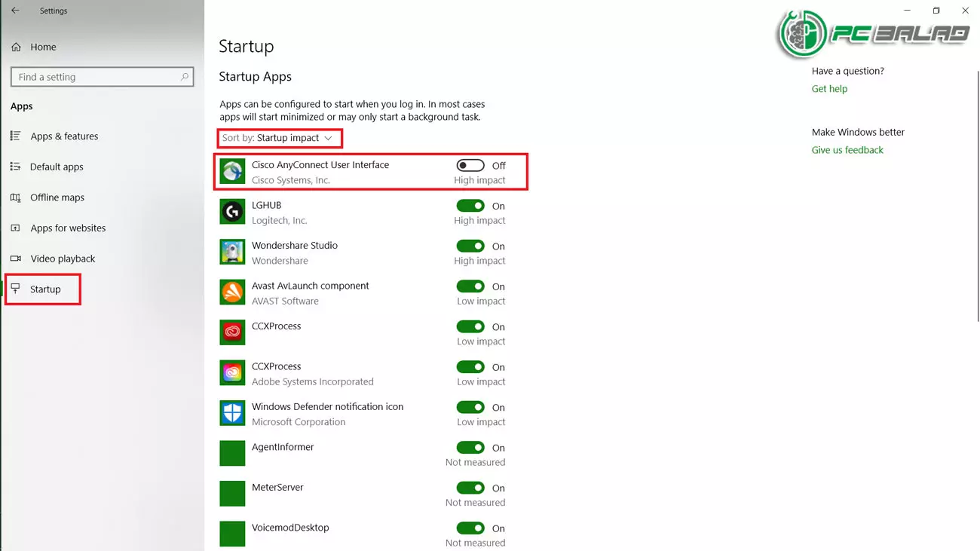980x551 pixels.
Task: Click the Default apps sidebar icon
Action: pos(15,167)
